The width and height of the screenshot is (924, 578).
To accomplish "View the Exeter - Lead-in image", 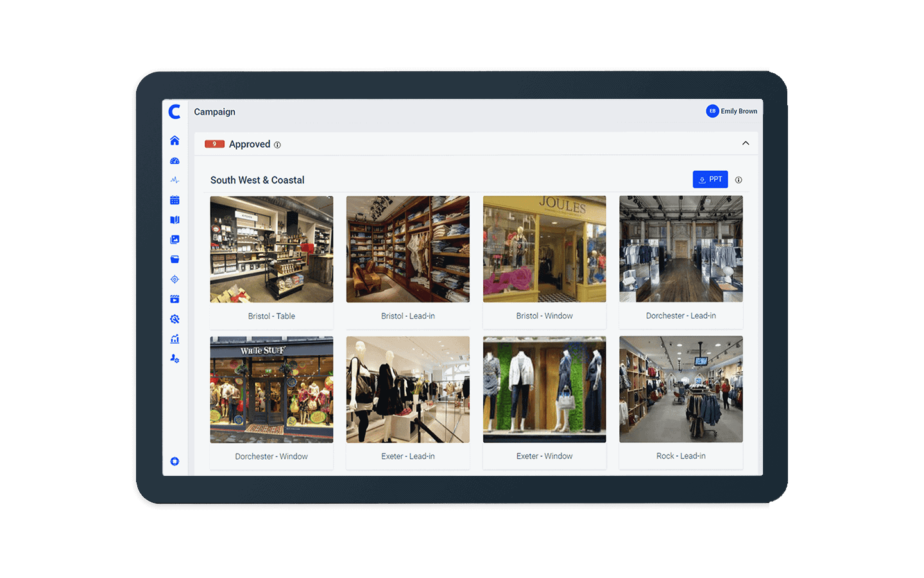I will pyautogui.click(x=407, y=390).
